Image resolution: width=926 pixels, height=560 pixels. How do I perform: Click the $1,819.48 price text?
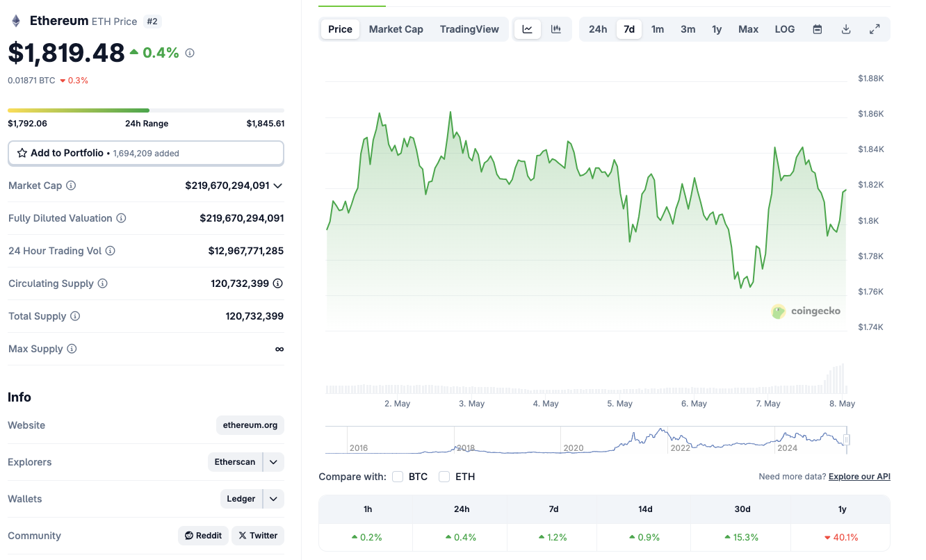(67, 53)
